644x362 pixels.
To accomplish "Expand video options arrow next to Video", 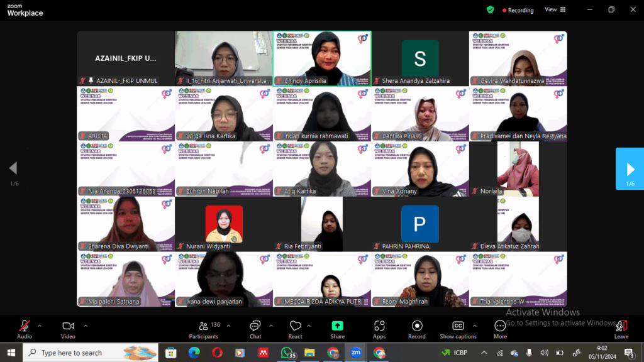I will (x=86, y=326).
